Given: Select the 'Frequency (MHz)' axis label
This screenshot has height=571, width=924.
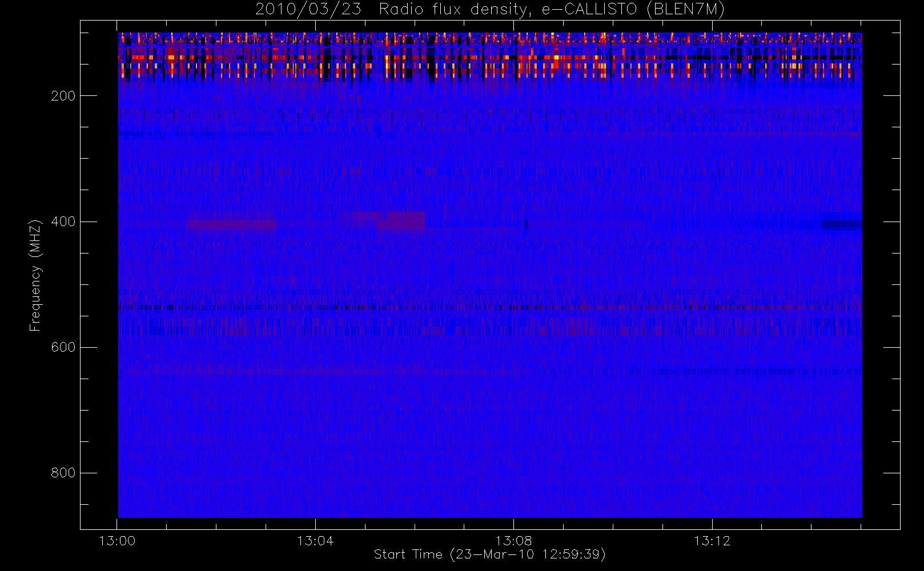Looking at the screenshot, I should click(x=35, y=276).
